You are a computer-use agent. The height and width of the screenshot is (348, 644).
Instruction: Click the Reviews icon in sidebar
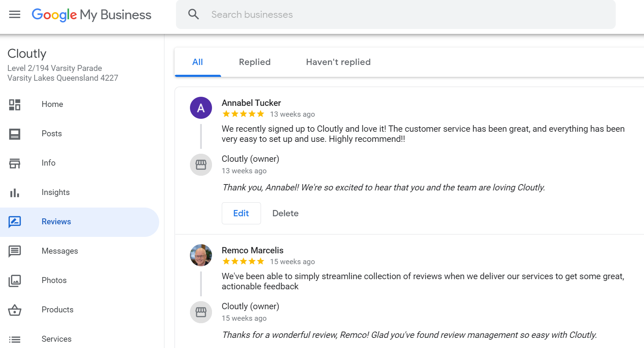click(x=15, y=222)
